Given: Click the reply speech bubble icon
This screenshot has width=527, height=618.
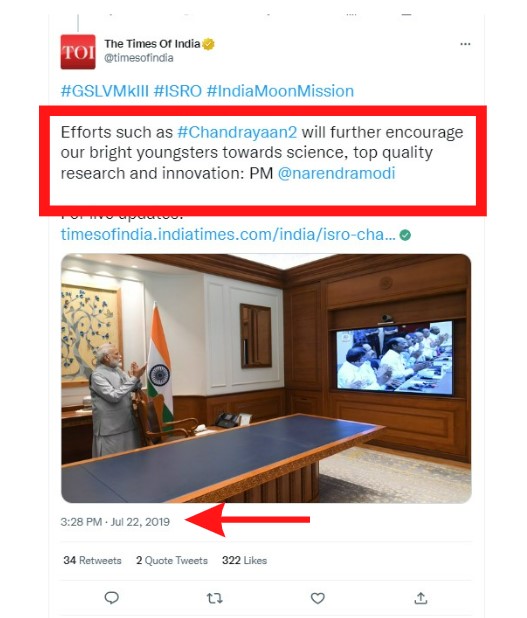Looking at the screenshot, I should (x=112, y=598).
